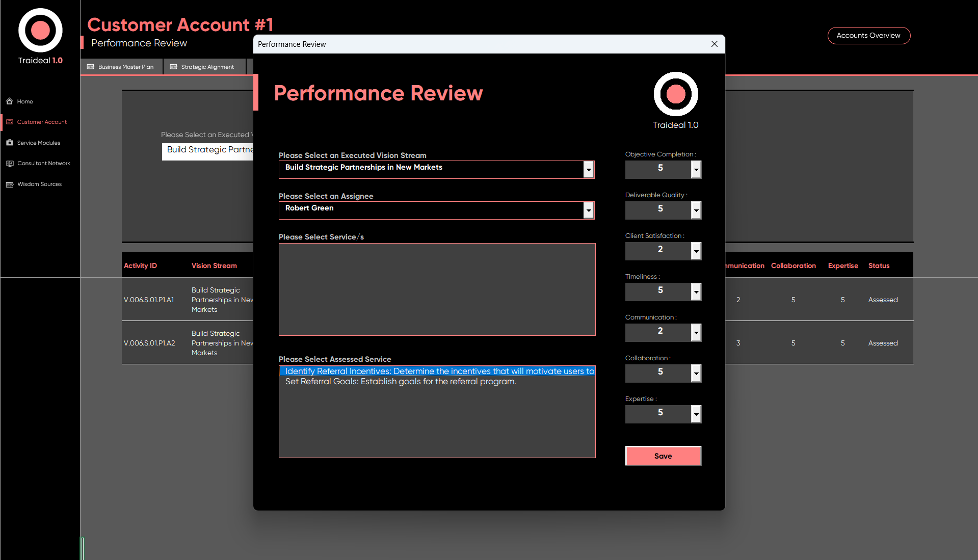Click the Home icon in sidebar
978x560 pixels.
10,101
